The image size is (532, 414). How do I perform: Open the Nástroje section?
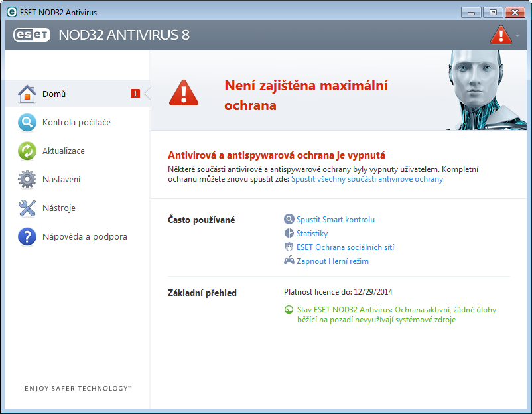[x=78, y=208]
